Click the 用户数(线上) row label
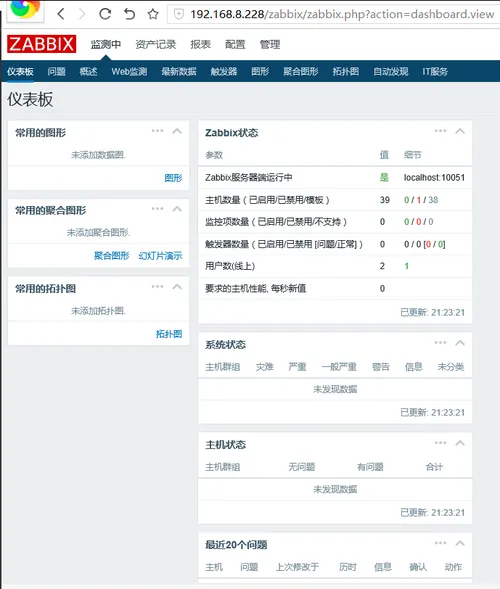Viewport: 500px width, 589px height. 230,266
